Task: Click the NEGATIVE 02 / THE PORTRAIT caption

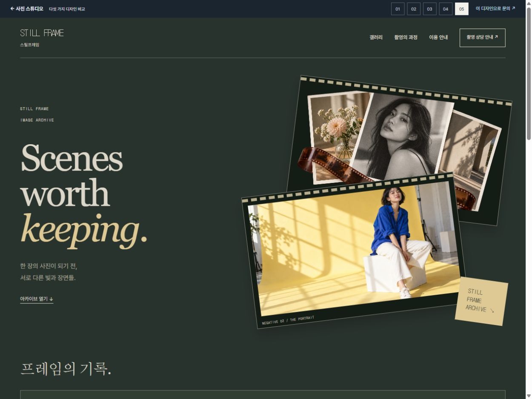Action: pos(288,320)
